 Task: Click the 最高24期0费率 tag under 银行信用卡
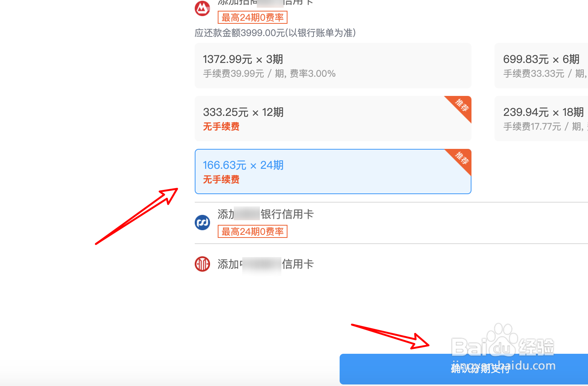tap(253, 231)
